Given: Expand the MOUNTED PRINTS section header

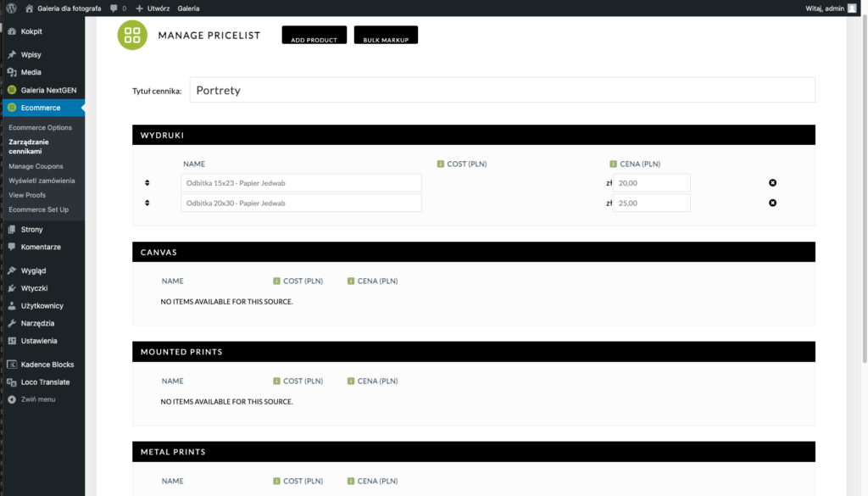Looking at the screenshot, I should (473, 351).
